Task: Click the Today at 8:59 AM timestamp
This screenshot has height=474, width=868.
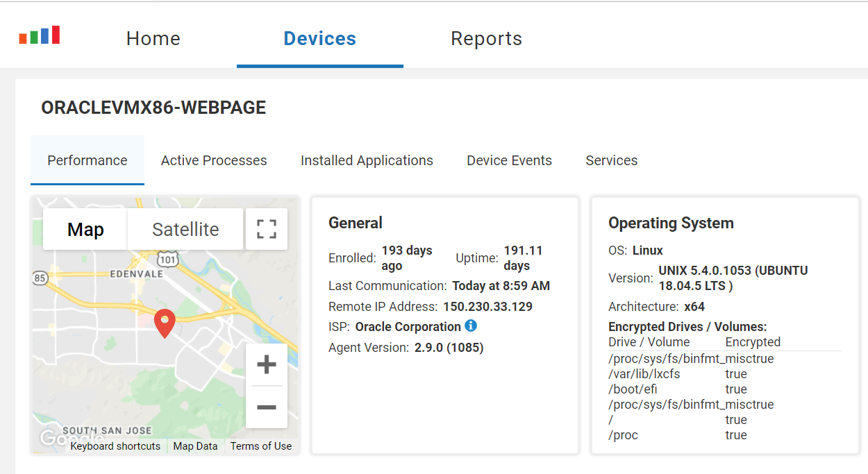Action: 501,285
